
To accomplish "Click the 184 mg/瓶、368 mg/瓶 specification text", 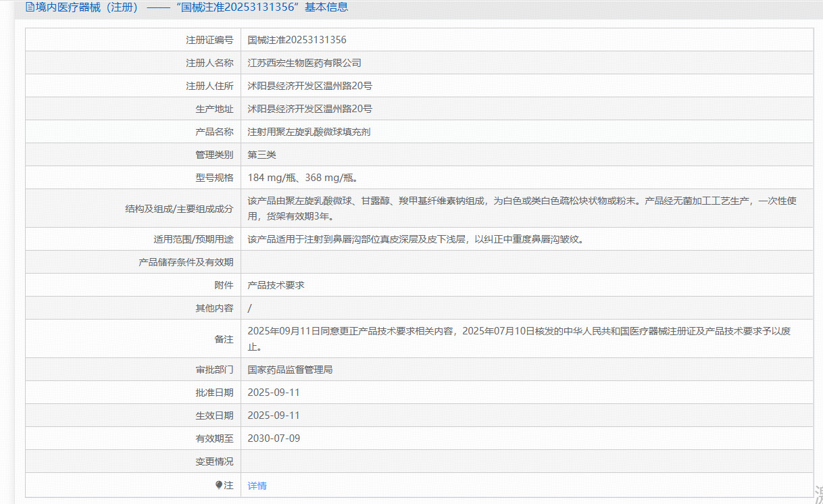I will pos(302,178).
